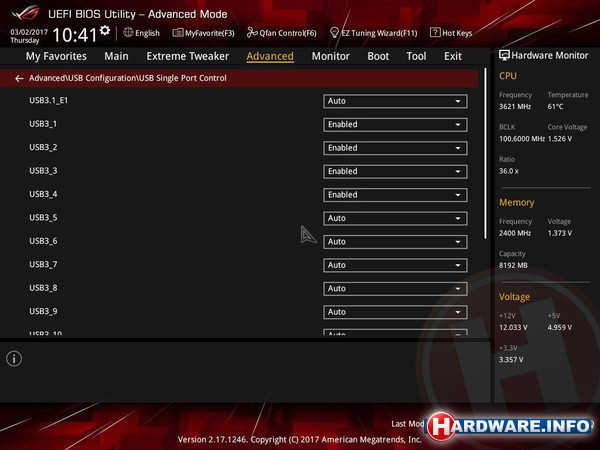This screenshot has height=450, width=600.
Task: Select the USB3.1_E1 label
Action: coord(49,100)
